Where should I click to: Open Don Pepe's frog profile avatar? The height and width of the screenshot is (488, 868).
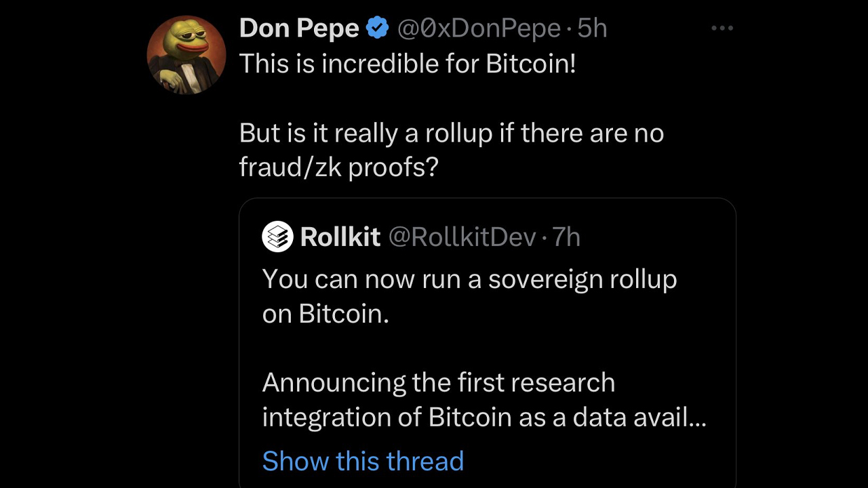[186, 55]
